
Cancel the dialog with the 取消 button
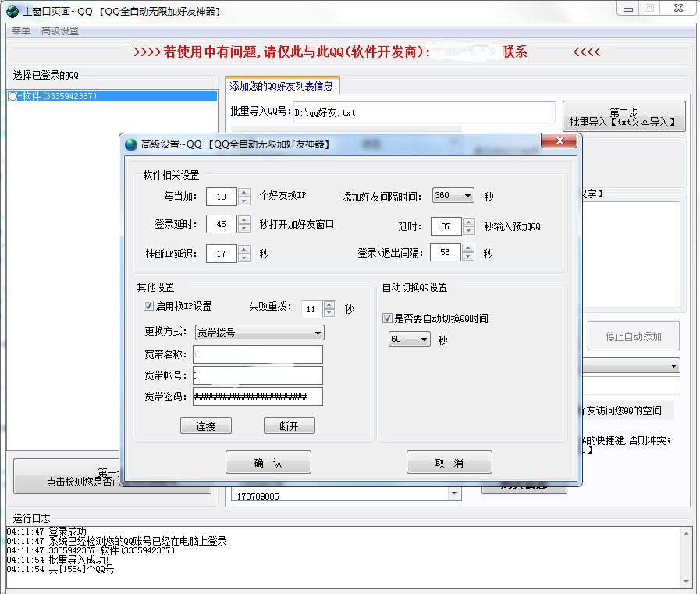click(x=449, y=462)
